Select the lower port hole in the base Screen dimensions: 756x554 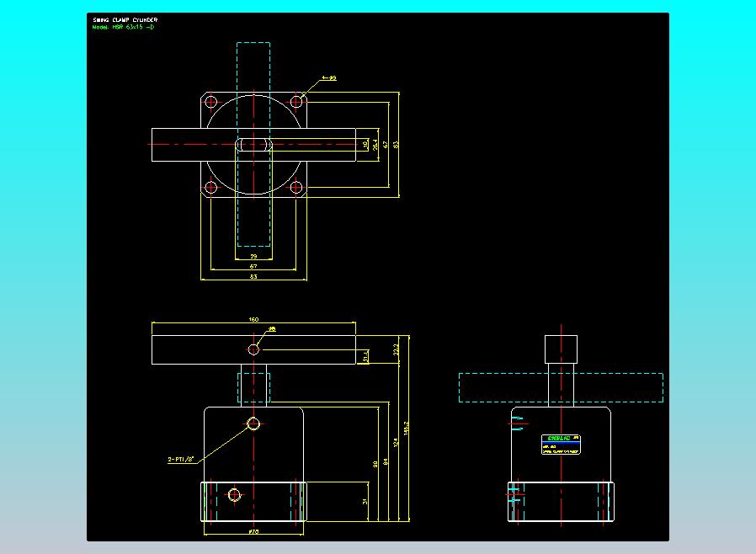tap(234, 494)
